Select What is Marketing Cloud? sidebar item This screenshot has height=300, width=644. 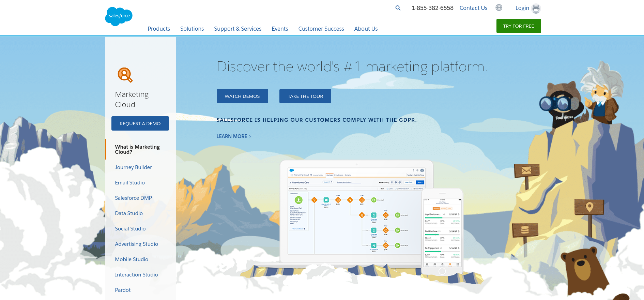click(x=140, y=149)
